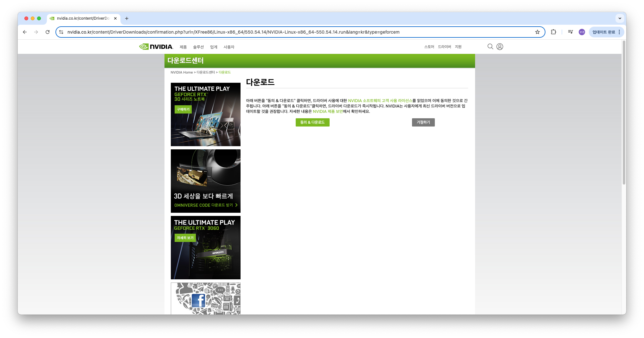Open the NVIDIA 제품 보안 link
The width and height of the screenshot is (644, 338).
328,111
